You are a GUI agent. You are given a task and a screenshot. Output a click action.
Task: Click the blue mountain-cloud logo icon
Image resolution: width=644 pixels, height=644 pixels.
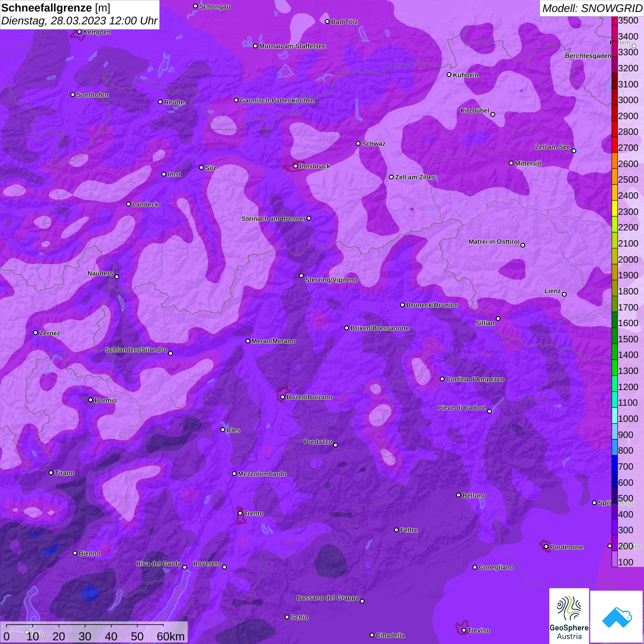tap(616, 616)
